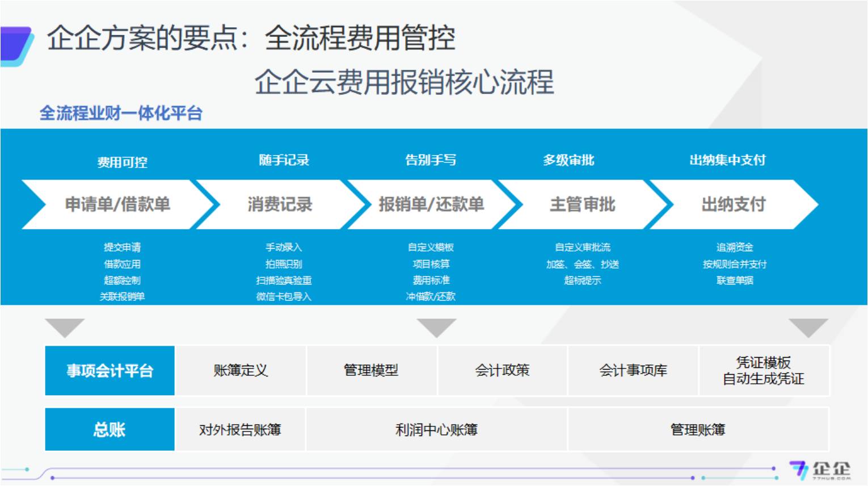Click the blue parallelogram icon beside title

coord(16,45)
